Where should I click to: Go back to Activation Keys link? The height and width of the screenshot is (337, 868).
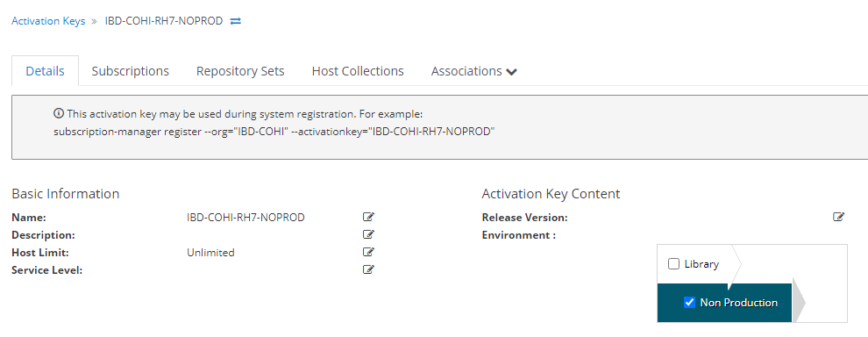(x=48, y=21)
